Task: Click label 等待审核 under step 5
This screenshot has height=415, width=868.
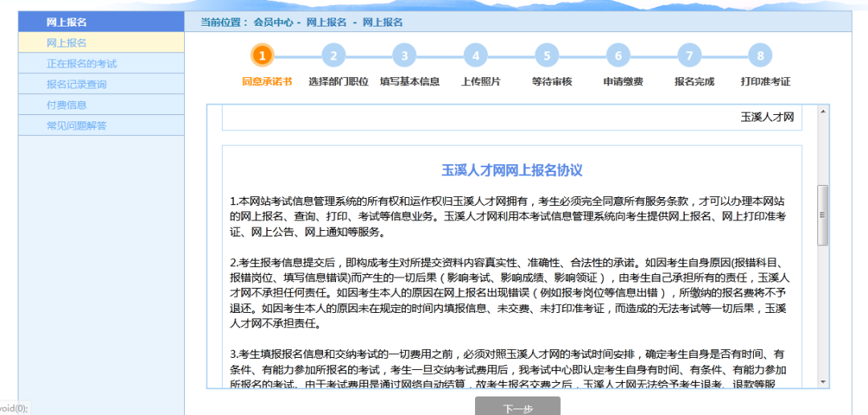Action: point(552,81)
